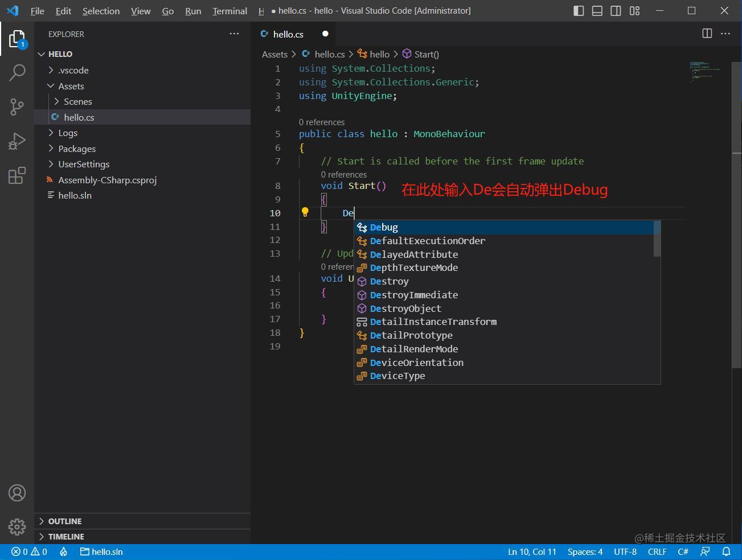Select the Run and Debug icon

[x=17, y=141]
